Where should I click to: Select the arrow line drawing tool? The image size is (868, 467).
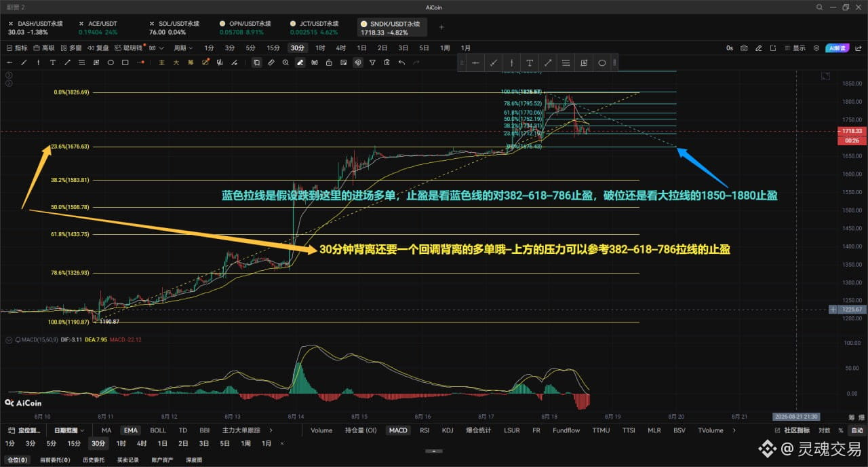click(x=67, y=62)
